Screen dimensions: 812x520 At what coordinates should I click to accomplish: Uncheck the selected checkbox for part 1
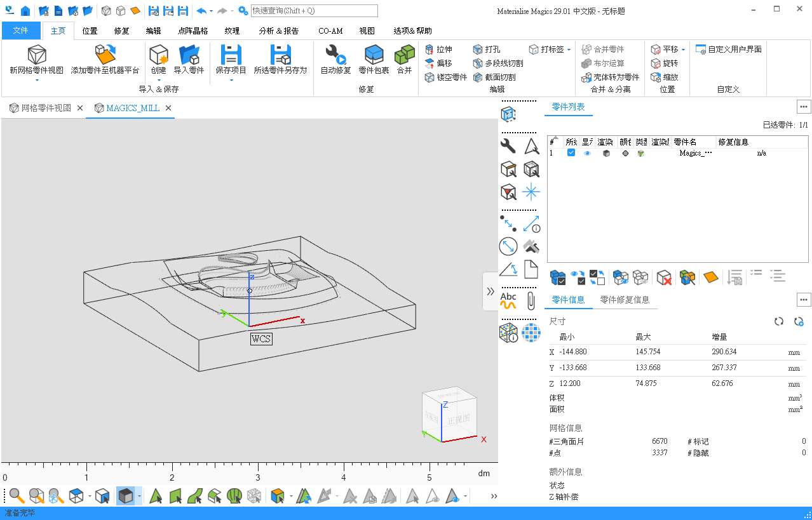[571, 153]
